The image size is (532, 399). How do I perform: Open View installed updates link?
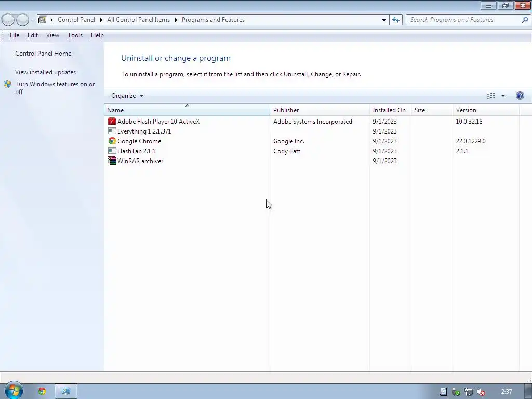pos(46,72)
